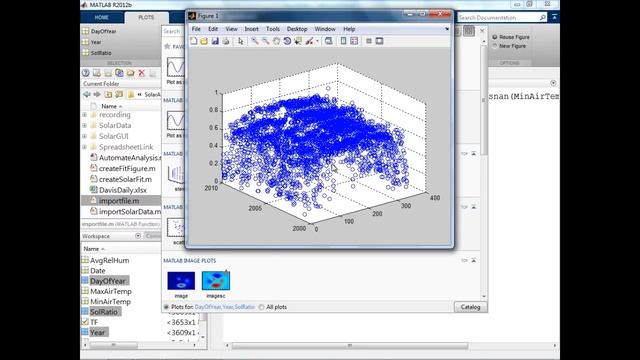This screenshot has width=640, height=360.
Task: Save the figure using the floppy disk icon
Action: 215,41
